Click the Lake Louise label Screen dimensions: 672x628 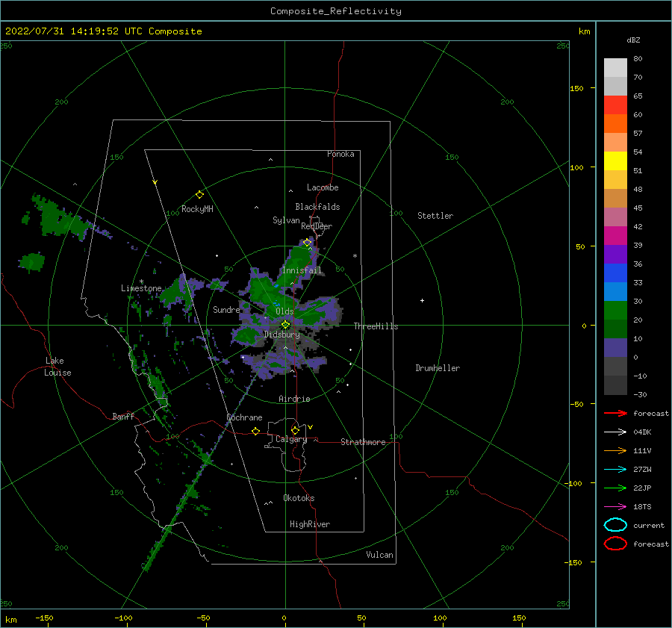point(57,367)
